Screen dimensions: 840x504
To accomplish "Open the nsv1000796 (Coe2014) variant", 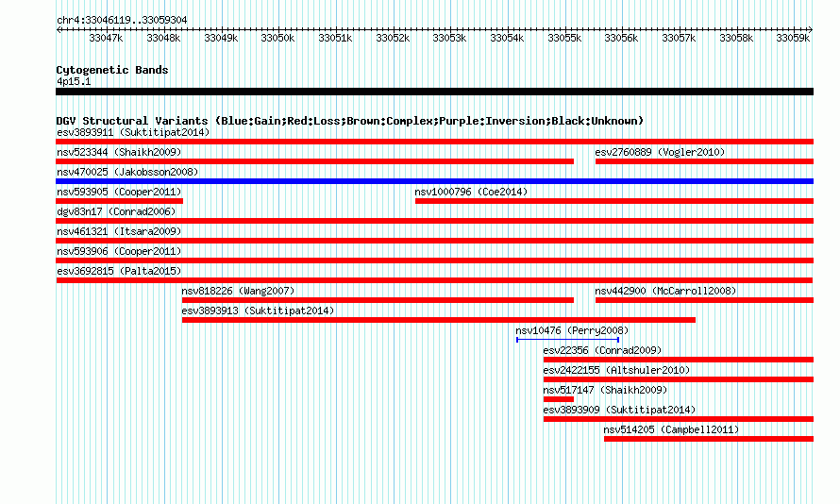I will (x=471, y=192).
